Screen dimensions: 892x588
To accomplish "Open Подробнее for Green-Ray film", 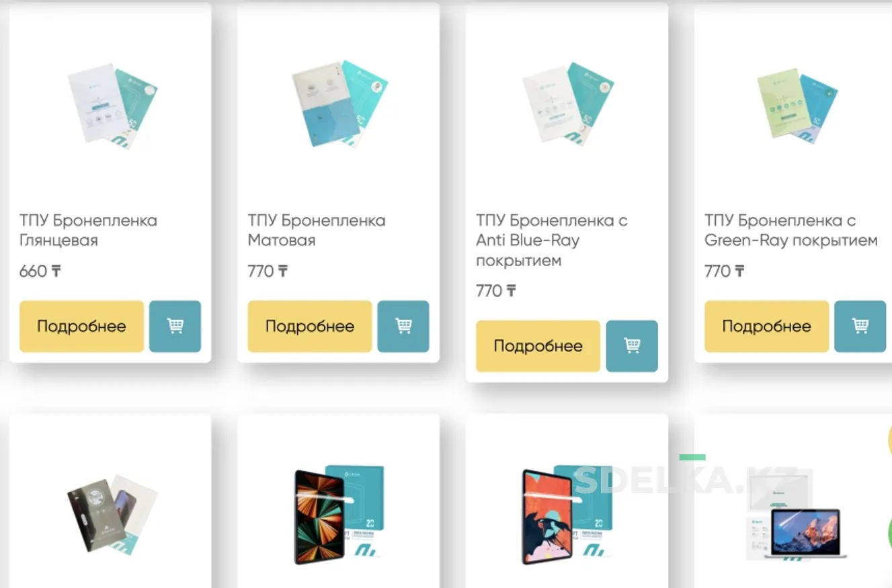I will pos(766,326).
